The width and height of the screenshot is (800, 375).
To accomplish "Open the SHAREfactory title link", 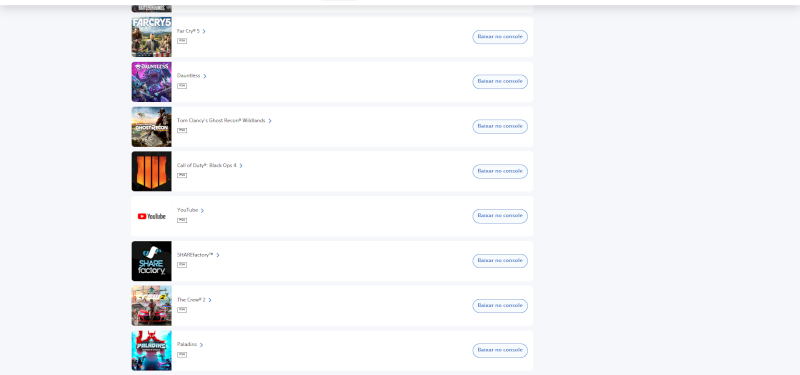I will click(x=195, y=255).
